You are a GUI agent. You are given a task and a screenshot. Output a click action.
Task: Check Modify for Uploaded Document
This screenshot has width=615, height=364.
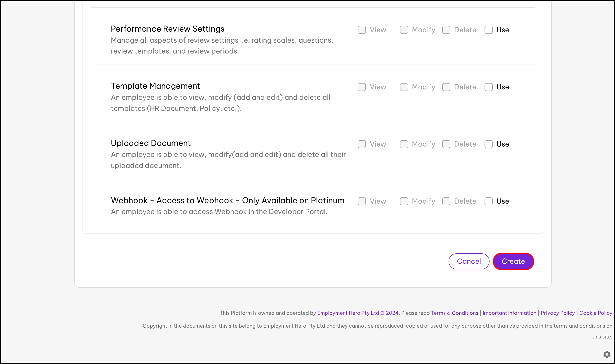(x=404, y=144)
